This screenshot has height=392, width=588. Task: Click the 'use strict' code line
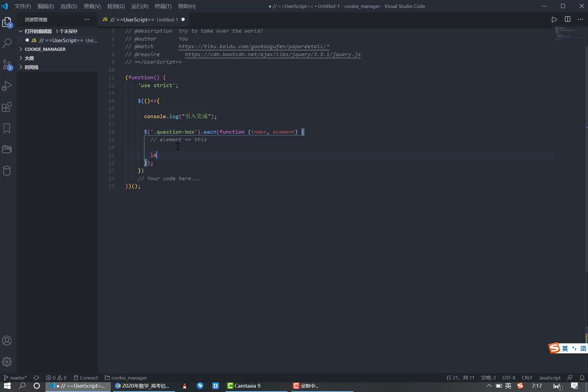pyautogui.click(x=158, y=85)
